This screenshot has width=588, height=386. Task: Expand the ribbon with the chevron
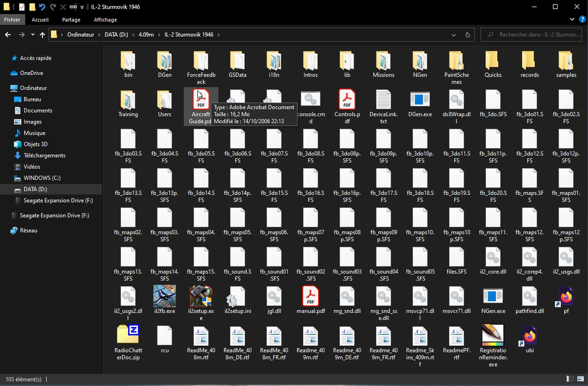(x=572, y=20)
